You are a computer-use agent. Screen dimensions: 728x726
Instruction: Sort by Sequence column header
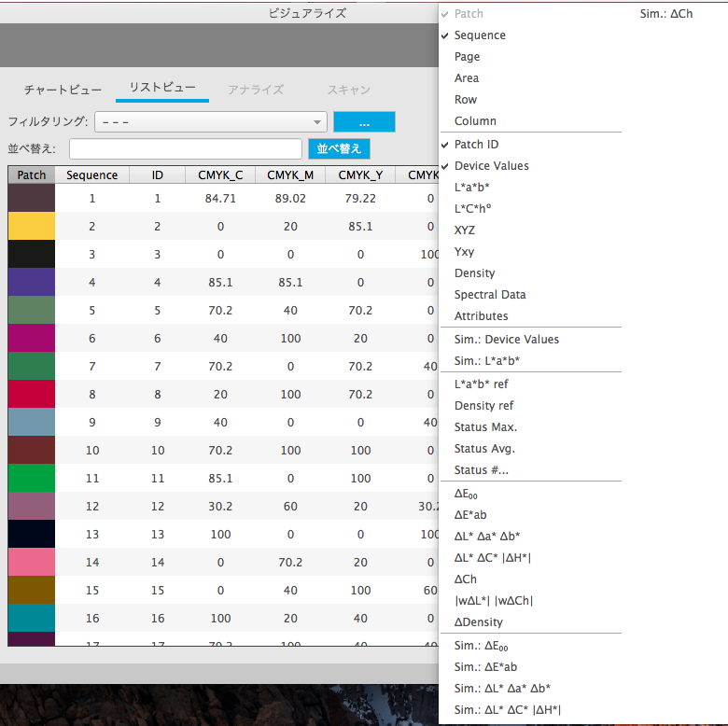[91, 175]
